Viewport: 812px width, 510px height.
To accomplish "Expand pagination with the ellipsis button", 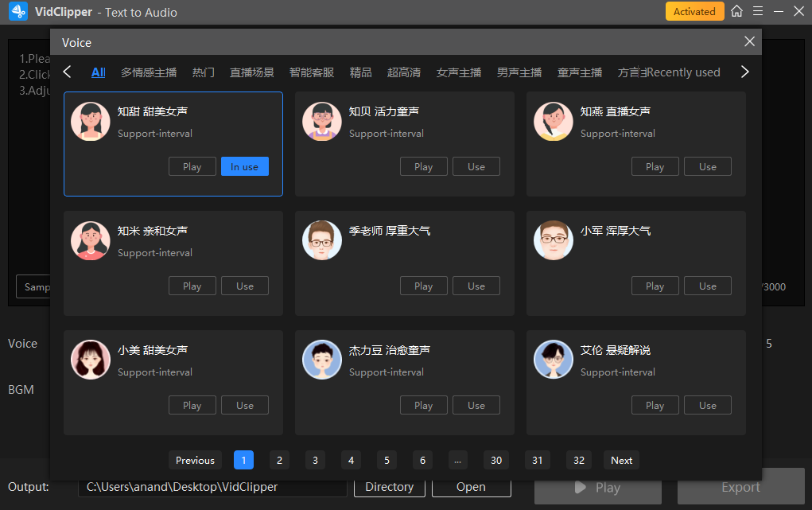I will [x=457, y=460].
